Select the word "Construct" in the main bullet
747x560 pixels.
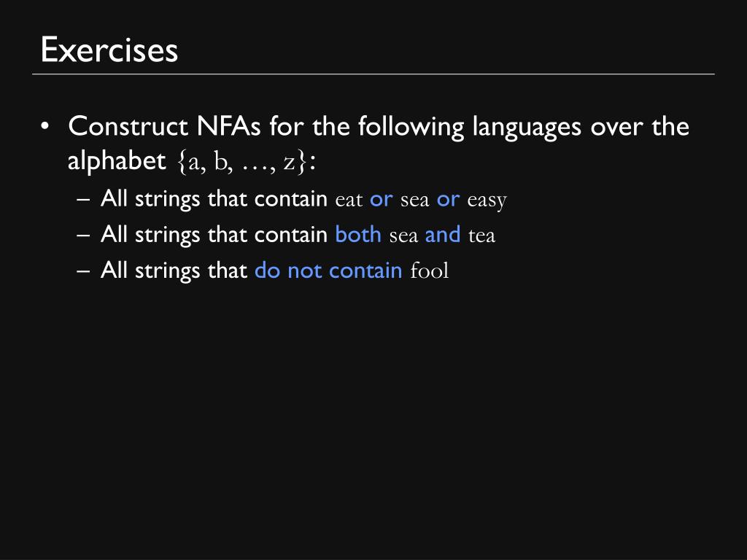coord(128,127)
